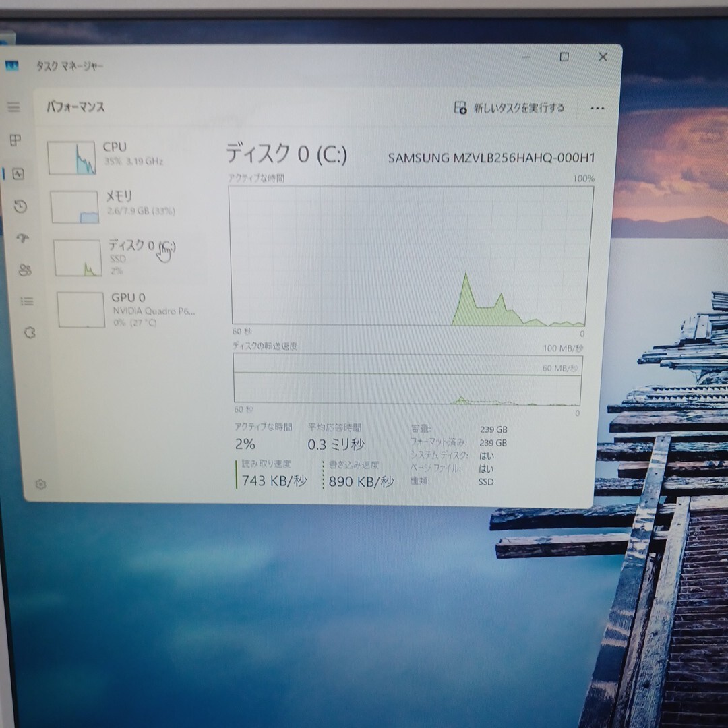Click the large active time disk graph
The width and height of the screenshot is (728, 728).
pos(411,255)
